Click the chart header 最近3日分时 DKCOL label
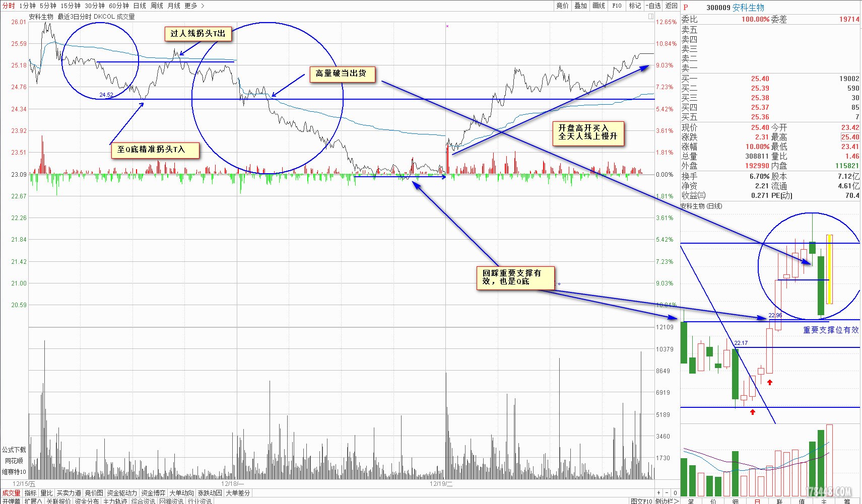 click(x=86, y=17)
